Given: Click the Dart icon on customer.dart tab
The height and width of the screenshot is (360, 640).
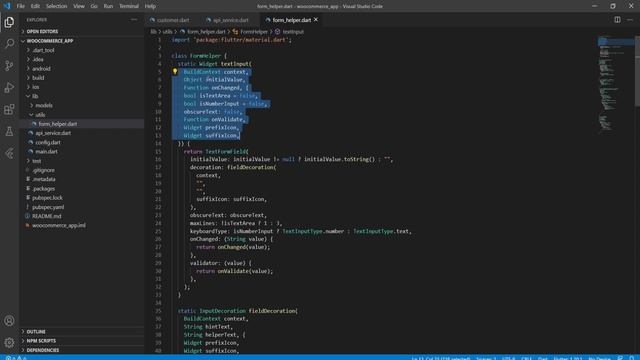Looking at the screenshot, I should pyautogui.click(x=152, y=20).
